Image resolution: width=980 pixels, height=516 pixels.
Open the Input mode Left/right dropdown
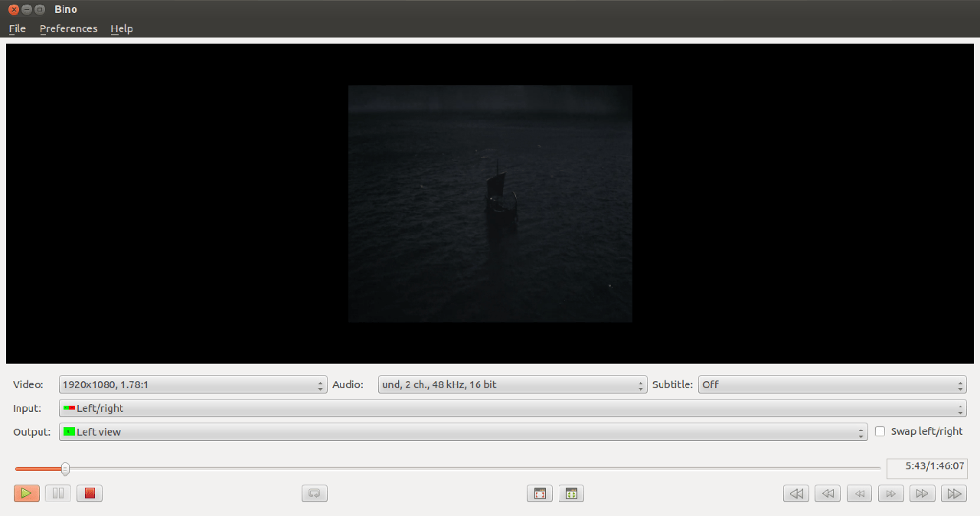512,409
